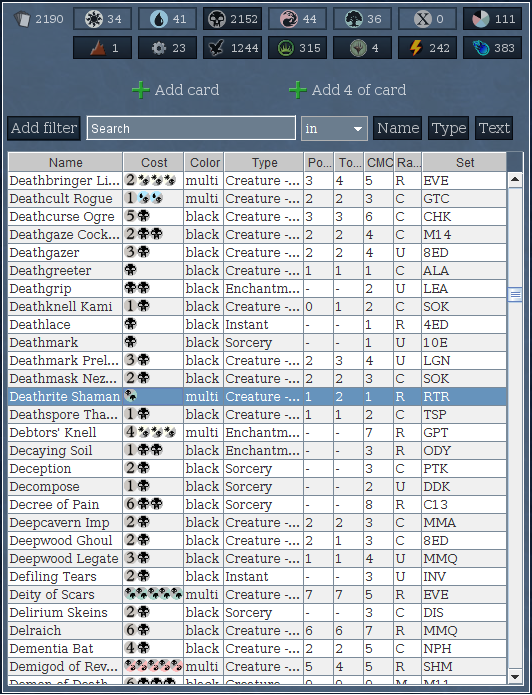Toggle the Type search option
This screenshot has width=532, height=695.
coord(449,128)
